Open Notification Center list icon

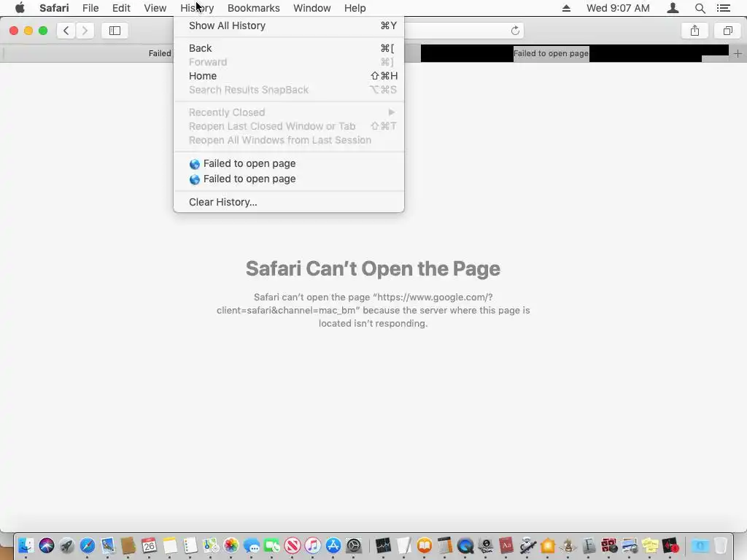click(x=723, y=8)
